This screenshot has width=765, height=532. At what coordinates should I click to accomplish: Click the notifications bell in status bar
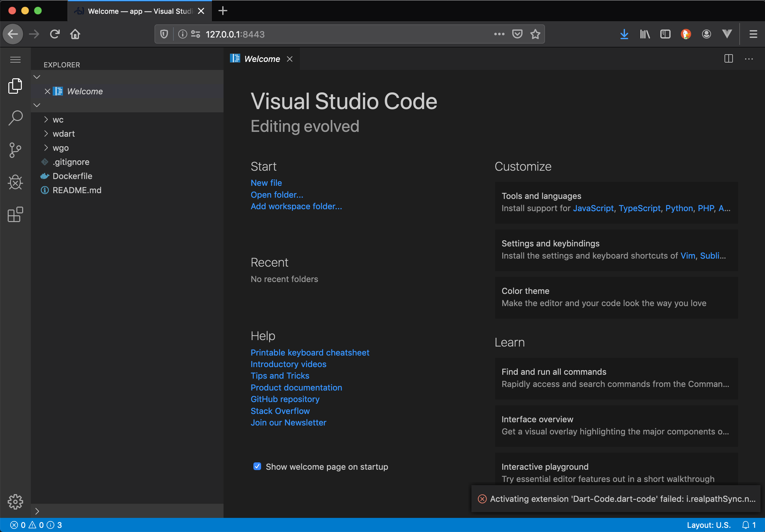click(748, 525)
